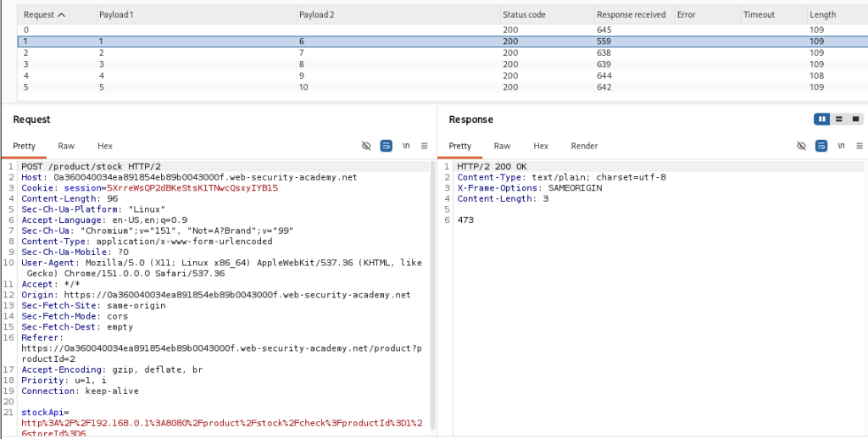Select result row with payload 3 and 8
This screenshot has width=868, height=439.
[442, 64]
